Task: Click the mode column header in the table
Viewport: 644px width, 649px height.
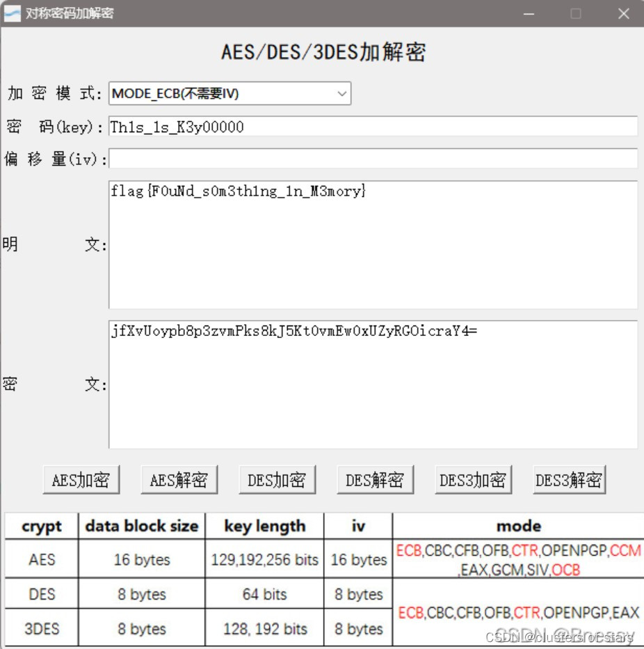Action: (518, 526)
